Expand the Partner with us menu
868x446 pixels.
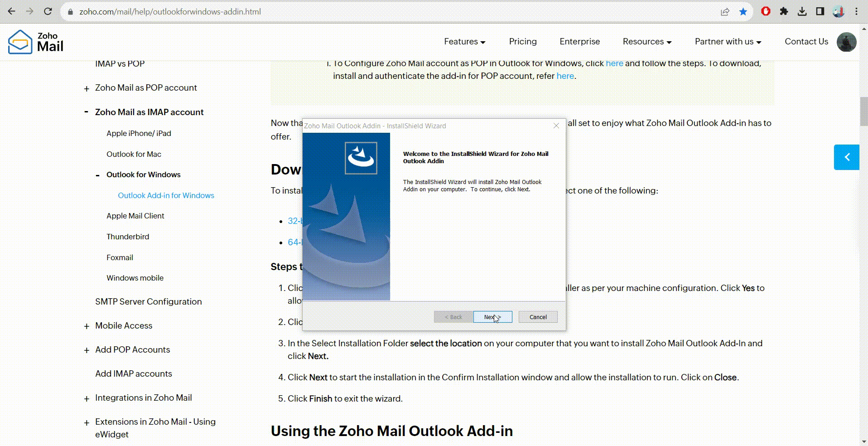[728, 42]
